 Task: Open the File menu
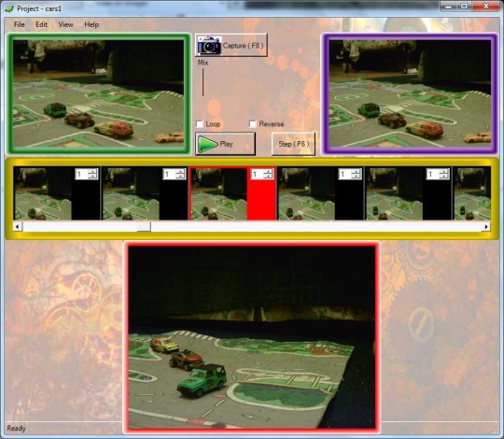pyautogui.click(x=20, y=24)
